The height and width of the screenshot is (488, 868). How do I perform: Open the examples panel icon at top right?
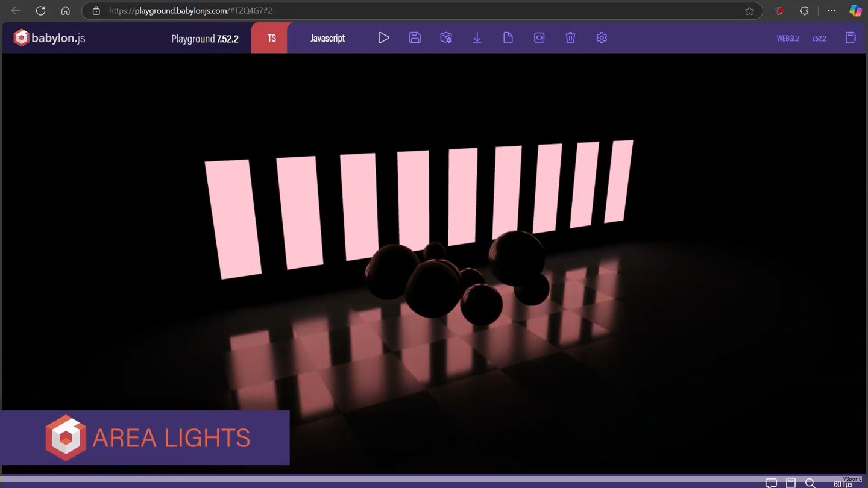point(851,38)
